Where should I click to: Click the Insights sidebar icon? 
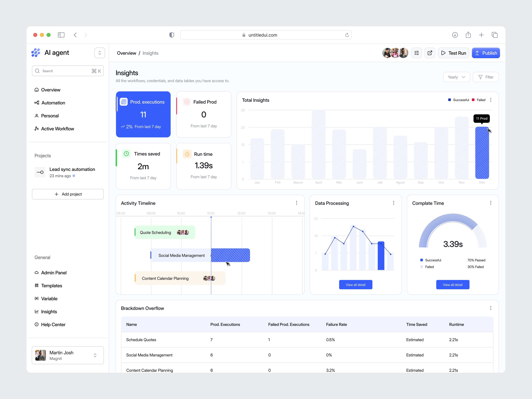pyautogui.click(x=37, y=311)
